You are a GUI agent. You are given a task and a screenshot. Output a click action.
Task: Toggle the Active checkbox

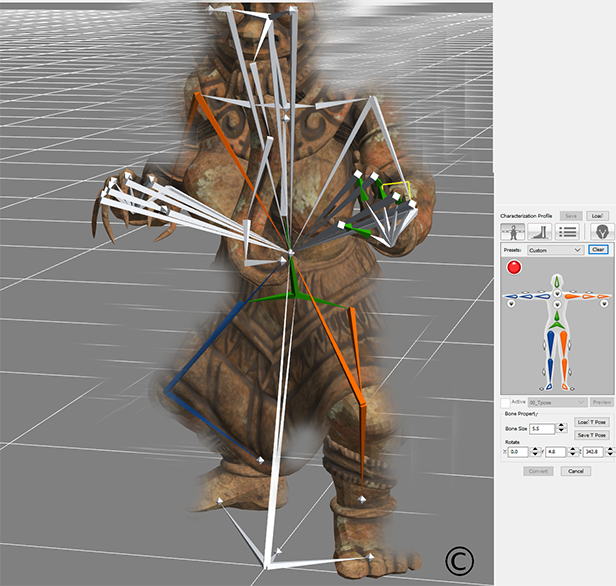tap(506, 401)
